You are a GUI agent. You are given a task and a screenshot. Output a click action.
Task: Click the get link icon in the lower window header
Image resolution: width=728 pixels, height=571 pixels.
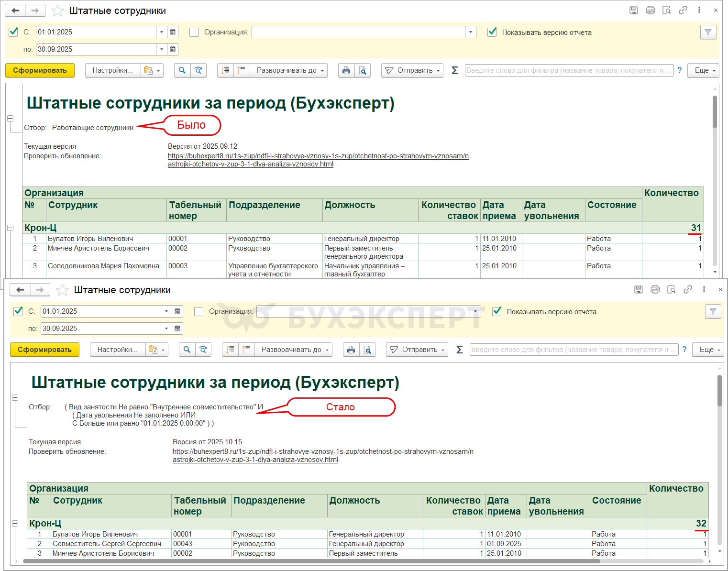pyautogui.click(x=688, y=289)
